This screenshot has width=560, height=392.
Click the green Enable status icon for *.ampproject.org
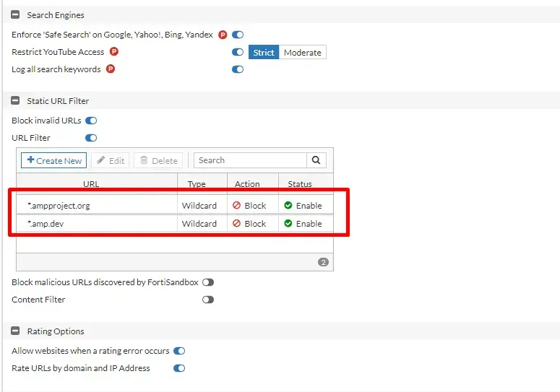pos(288,206)
